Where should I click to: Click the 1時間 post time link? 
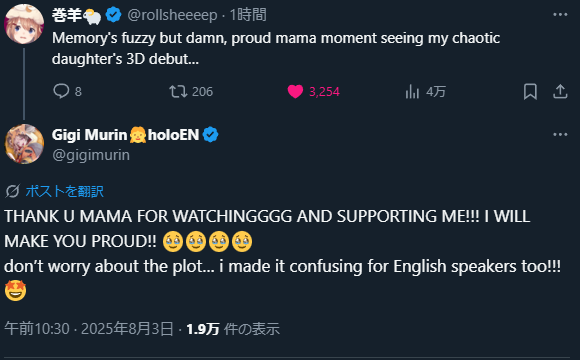pyautogui.click(x=248, y=15)
